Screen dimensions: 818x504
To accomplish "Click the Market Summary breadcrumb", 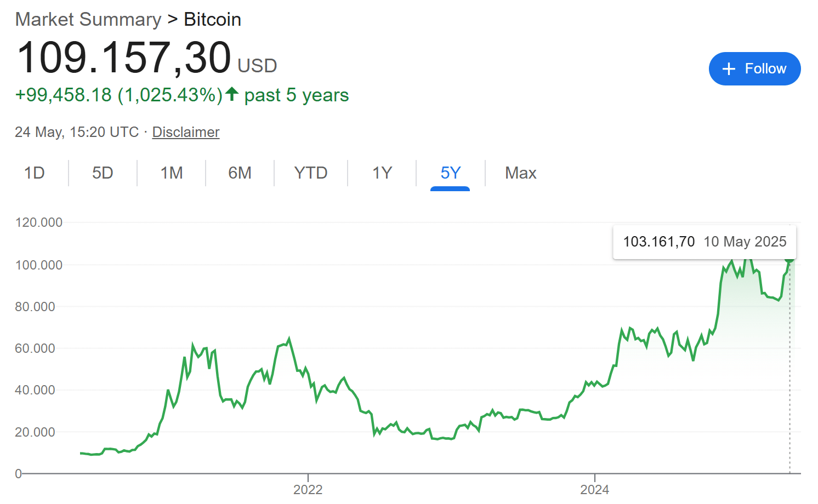I will point(88,20).
